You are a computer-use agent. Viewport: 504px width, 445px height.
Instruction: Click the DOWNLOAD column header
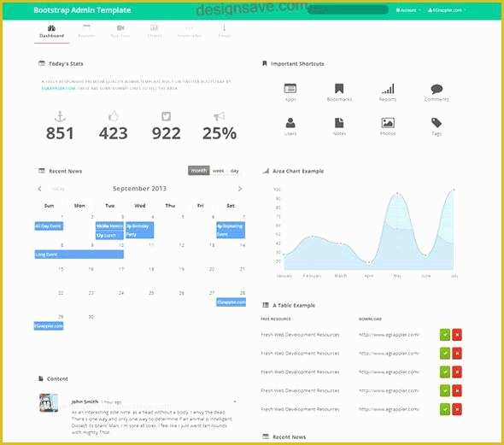(x=370, y=319)
